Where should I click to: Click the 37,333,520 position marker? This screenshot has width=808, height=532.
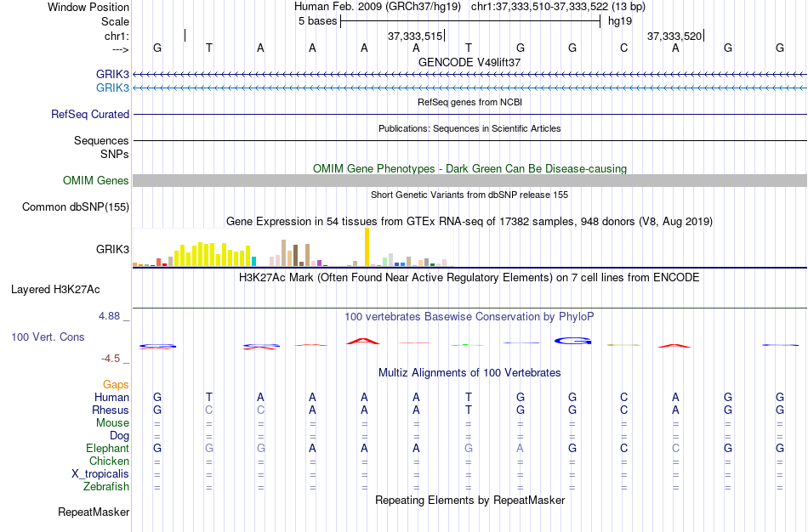(675, 36)
